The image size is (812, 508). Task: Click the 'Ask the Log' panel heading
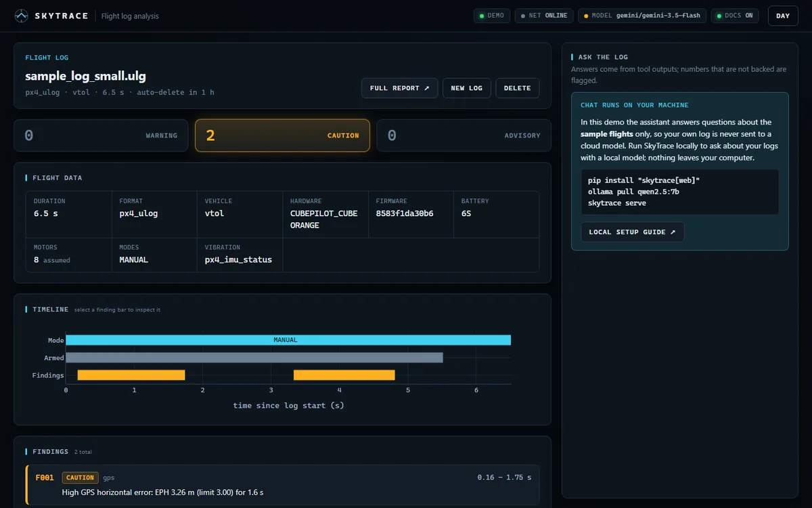click(603, 57)
